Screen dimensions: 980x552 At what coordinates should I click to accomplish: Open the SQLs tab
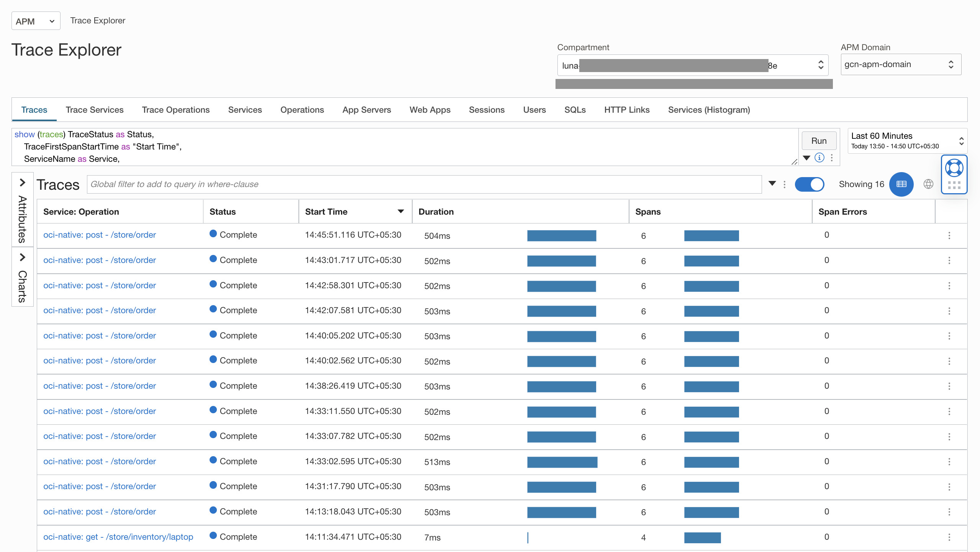click(x=575, y=110)
